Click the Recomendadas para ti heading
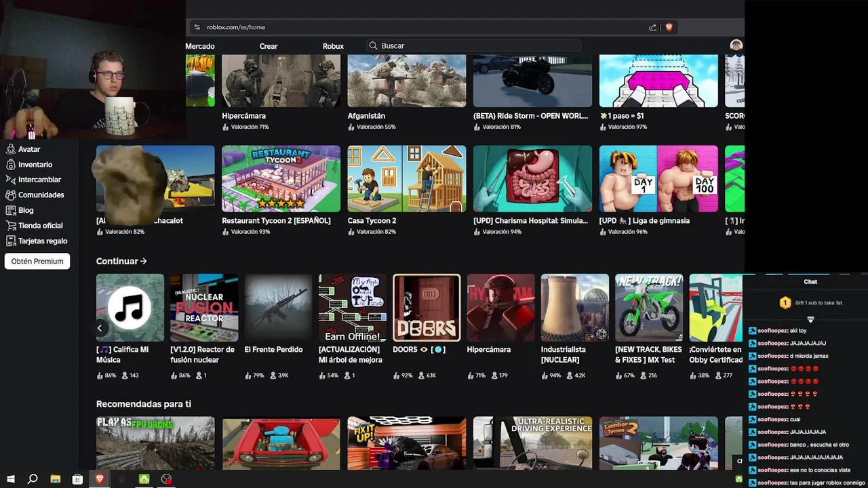Image resolution: width=868 pixels, height=488 pixels. pyautogui.click(x=144, y=404)
